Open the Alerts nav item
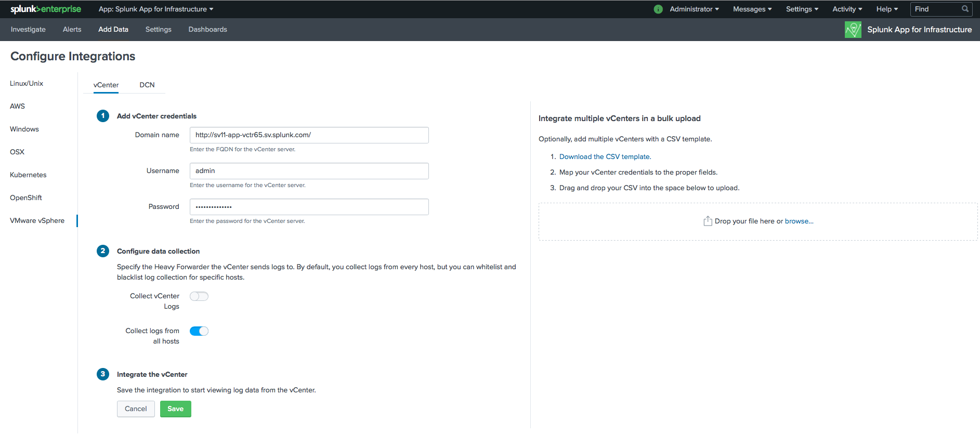Image resolution: width=980 pixels, height=448 pixels. coord(72,30)
